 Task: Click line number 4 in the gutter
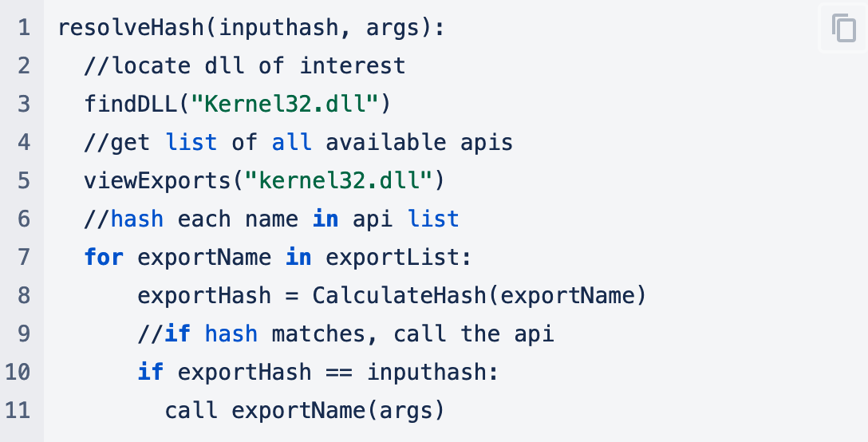24,142
